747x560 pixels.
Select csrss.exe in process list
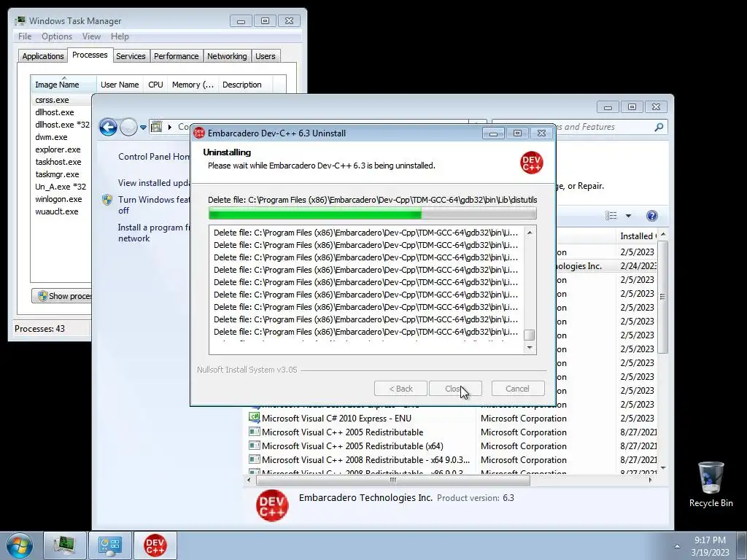[x=62, y=100]
